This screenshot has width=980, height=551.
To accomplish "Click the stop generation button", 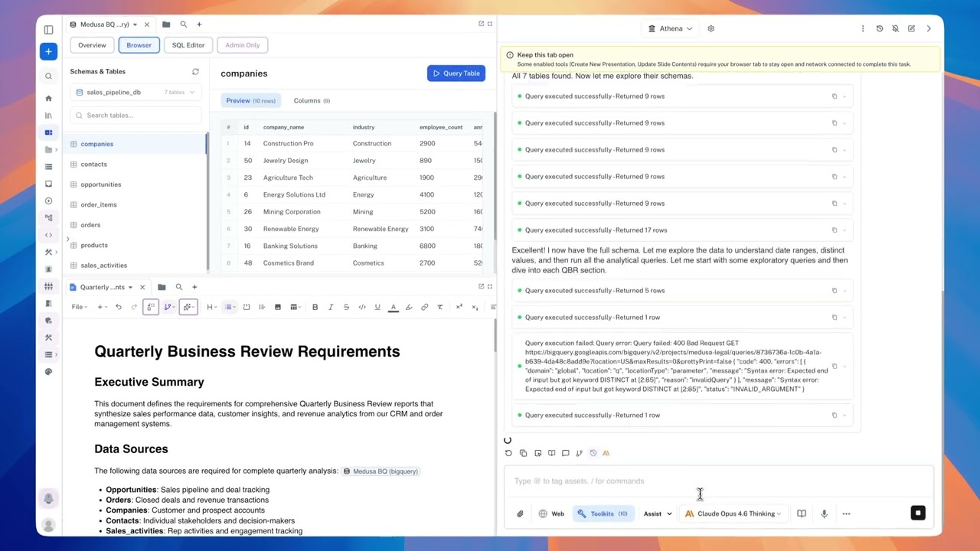I will point(918,514).
